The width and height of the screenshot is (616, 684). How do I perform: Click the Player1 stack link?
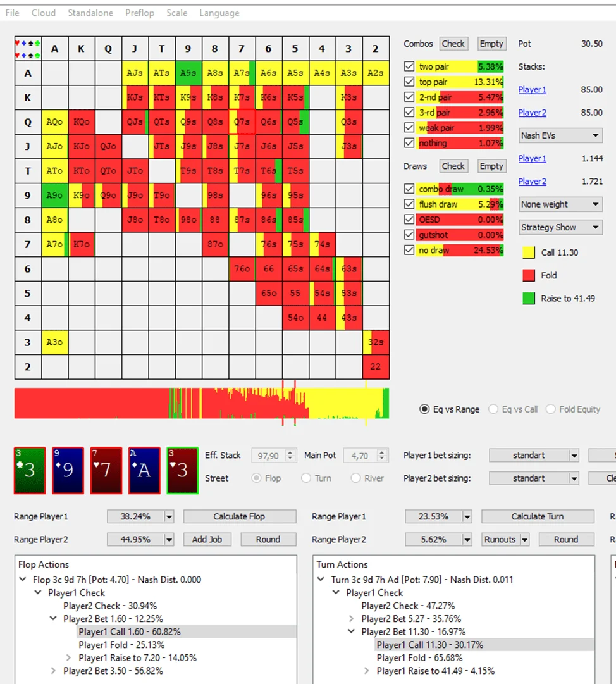[x=532, y=90]
